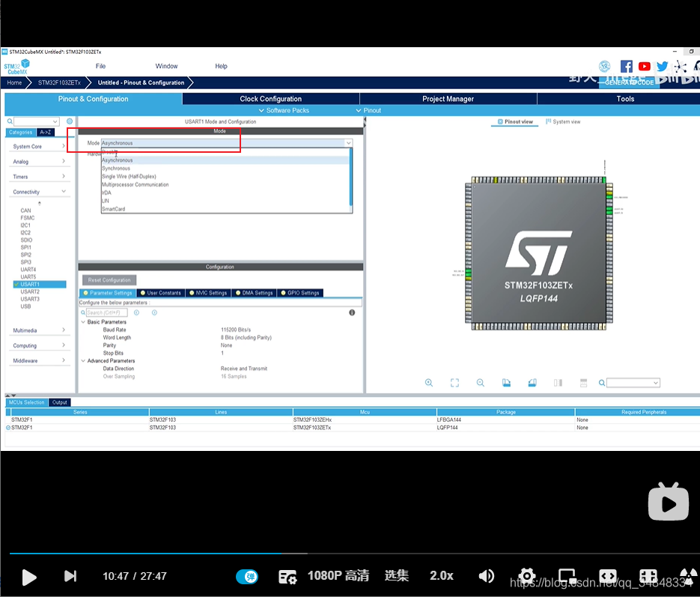Select Single Wire (Half-Duplex) mode
This screenshot has height=597, width=700.
pyautogui.click(x=225, y=176)
